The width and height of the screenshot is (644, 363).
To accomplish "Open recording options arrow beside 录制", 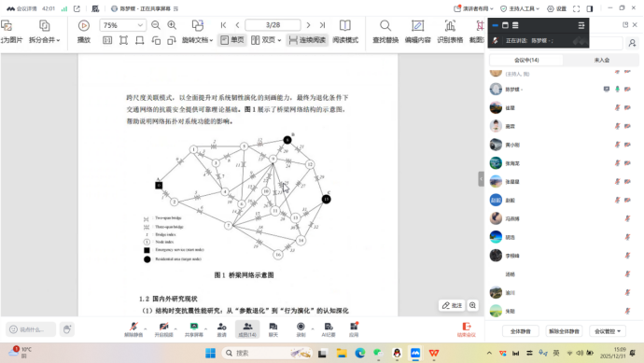I will (313, 328).
